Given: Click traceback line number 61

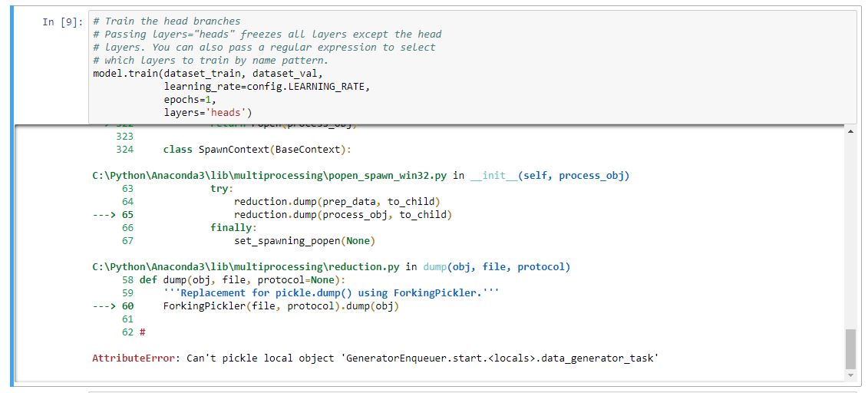Looking at the screenshot, I should click(x=127, y=319).
